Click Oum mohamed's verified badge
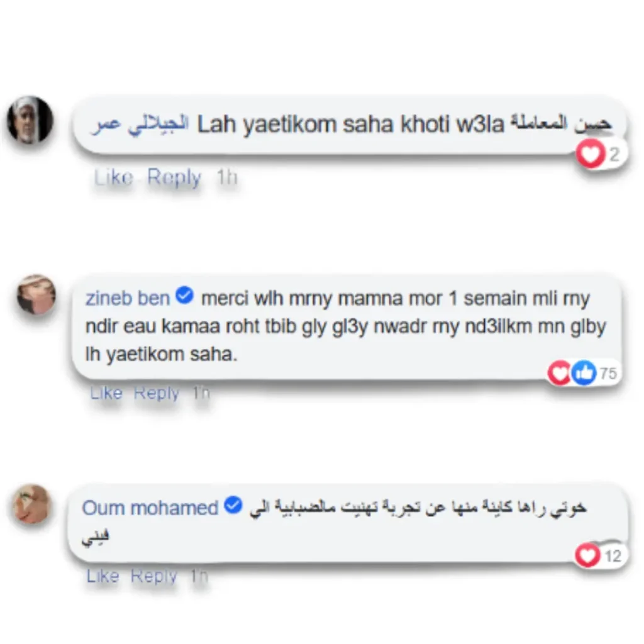The image size is (644, 644). pyautogui.click(x=233, y=505)
